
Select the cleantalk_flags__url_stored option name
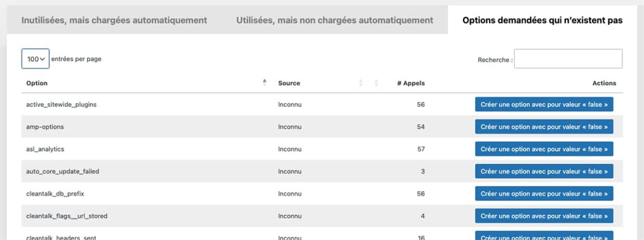(67, 216)
